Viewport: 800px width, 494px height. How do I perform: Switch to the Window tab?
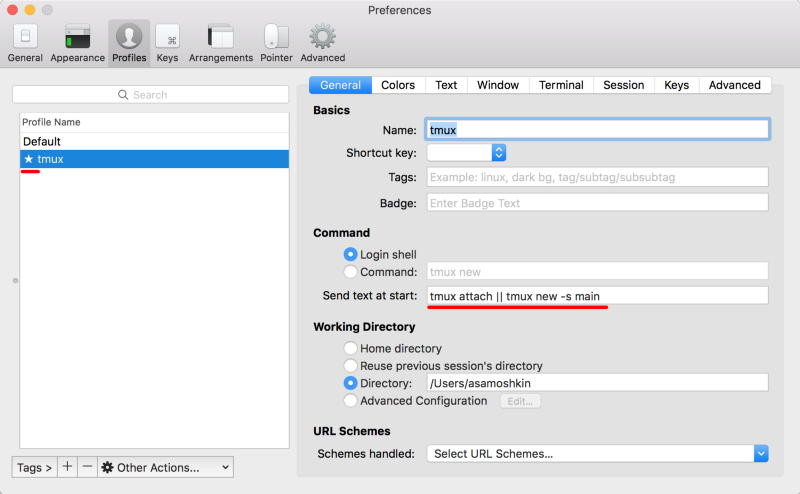[x=498, y=85]
